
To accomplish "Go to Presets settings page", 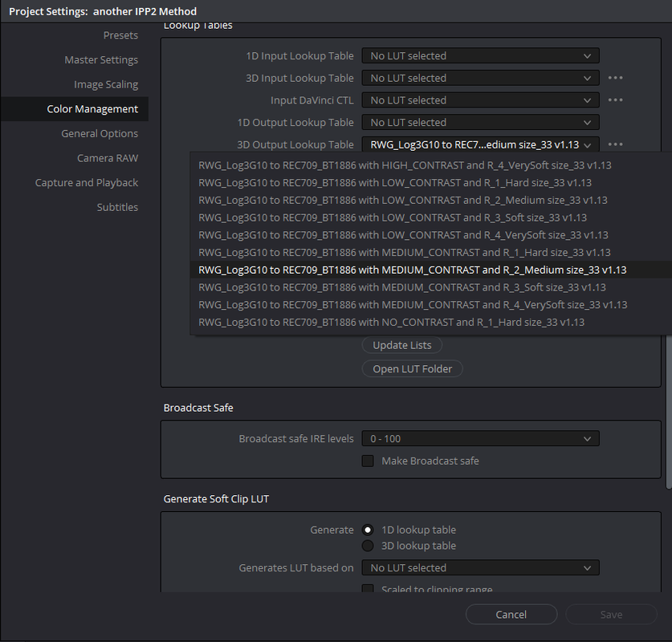I will (120, 35).
